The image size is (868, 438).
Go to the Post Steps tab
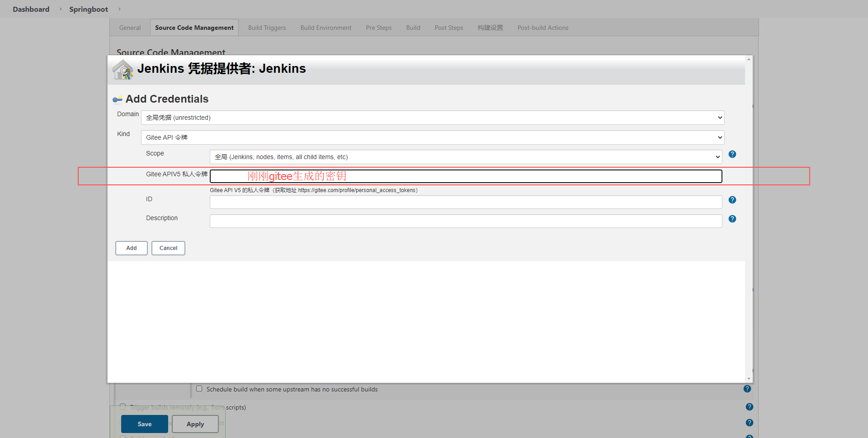coord(449,28)
